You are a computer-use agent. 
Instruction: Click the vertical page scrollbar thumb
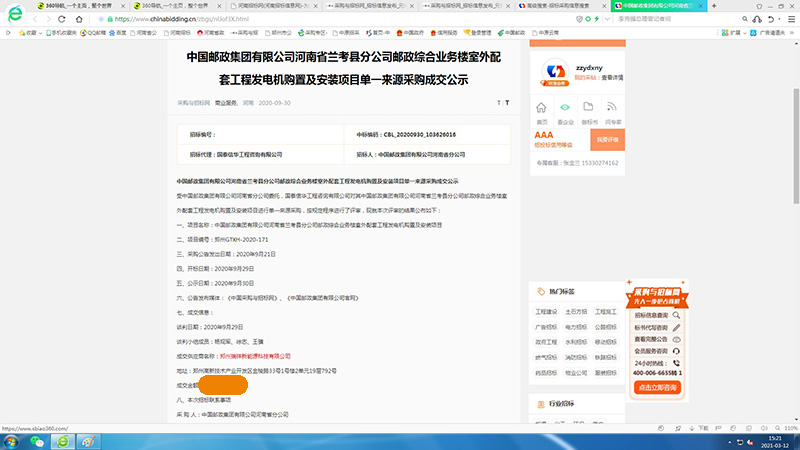pyautogui.click(x=796, y=146)
